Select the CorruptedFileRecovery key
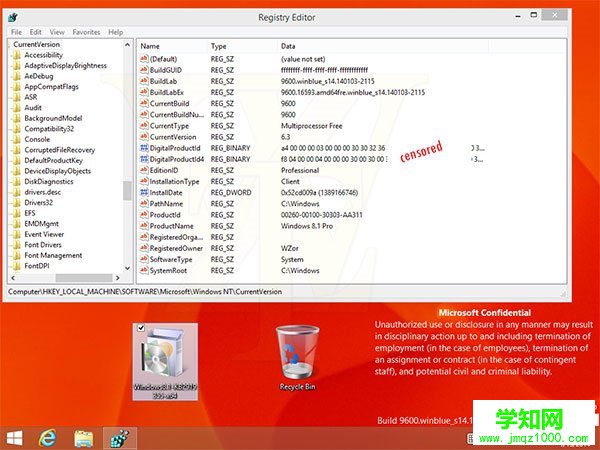The image size is (600, 450). (59, 150)
